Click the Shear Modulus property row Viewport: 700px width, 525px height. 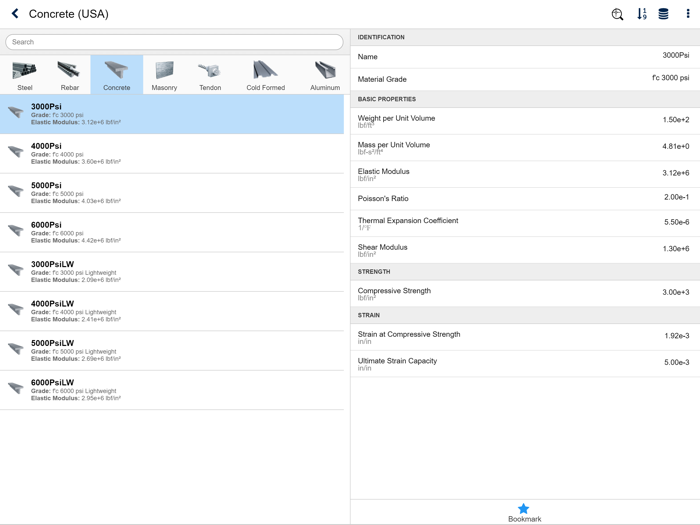point(525,250)
